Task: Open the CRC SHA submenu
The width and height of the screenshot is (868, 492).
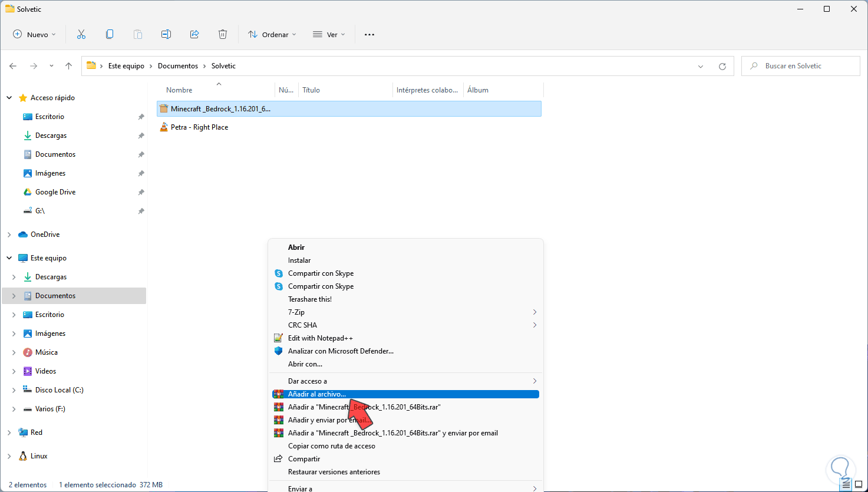Action: [x=404, y=325]
